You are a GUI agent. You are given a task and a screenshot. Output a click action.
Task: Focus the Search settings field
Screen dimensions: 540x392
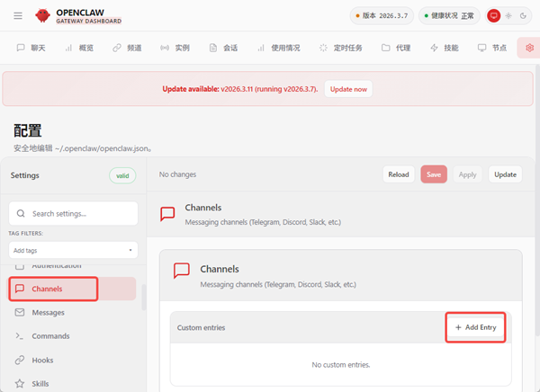[74, 214]
